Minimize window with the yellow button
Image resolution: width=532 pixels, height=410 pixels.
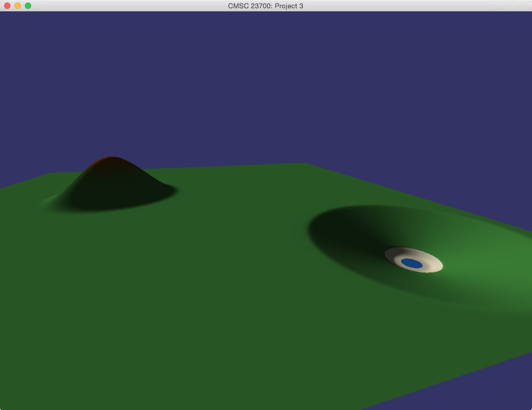coord(18,6)
